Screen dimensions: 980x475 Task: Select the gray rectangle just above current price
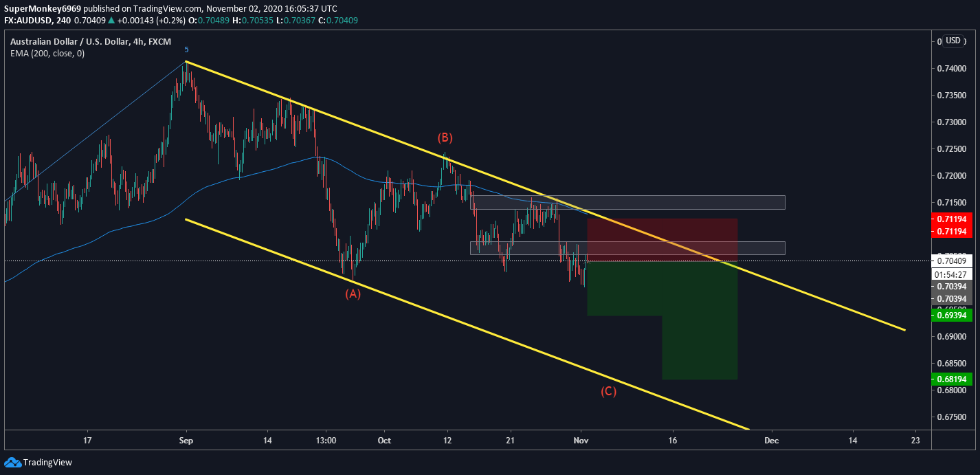(x=627, y=248)
